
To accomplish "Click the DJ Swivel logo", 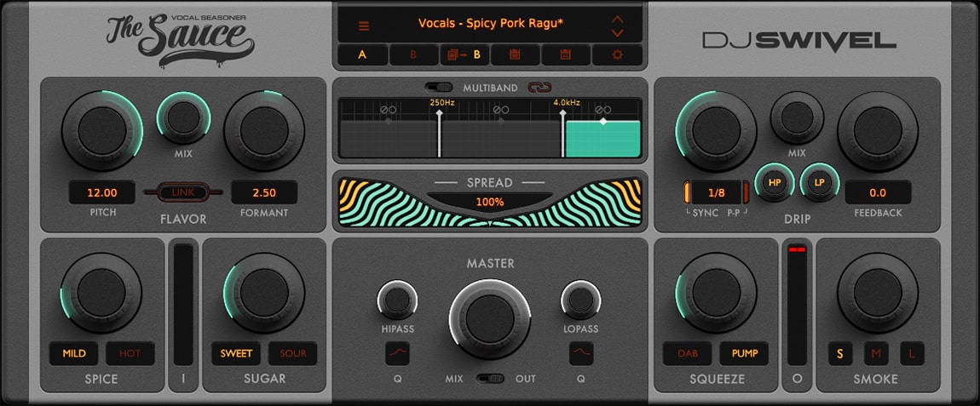I will 799,41.
